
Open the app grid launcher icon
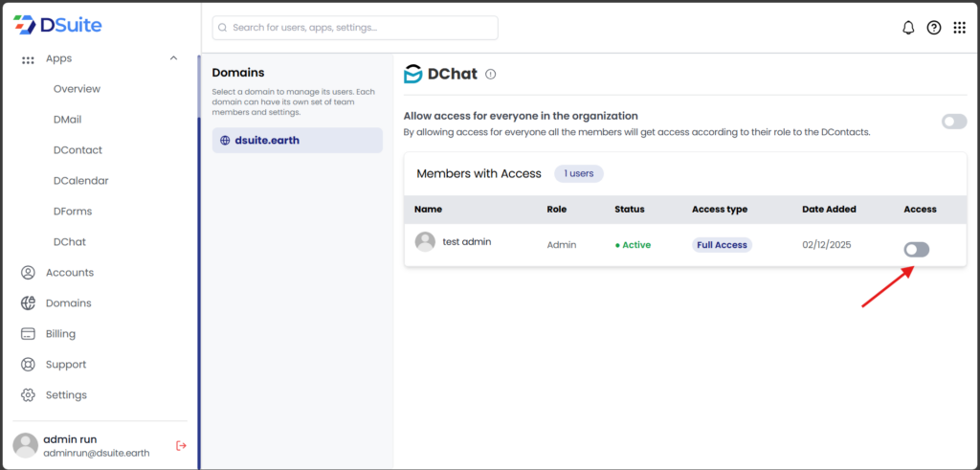pos(959,28)
